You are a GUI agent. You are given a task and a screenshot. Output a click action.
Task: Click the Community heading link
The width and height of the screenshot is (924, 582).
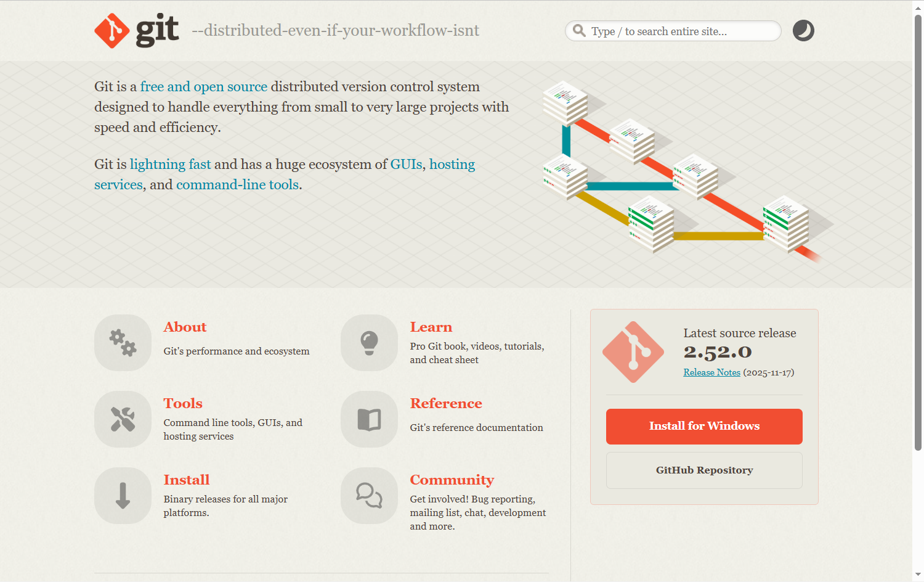pyautogui.click(x=452, y=480)
